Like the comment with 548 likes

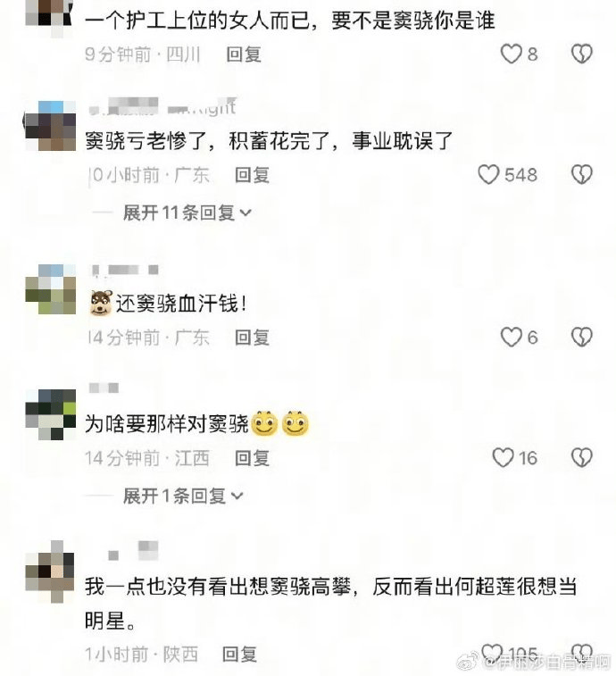click(x=488, y=175)
